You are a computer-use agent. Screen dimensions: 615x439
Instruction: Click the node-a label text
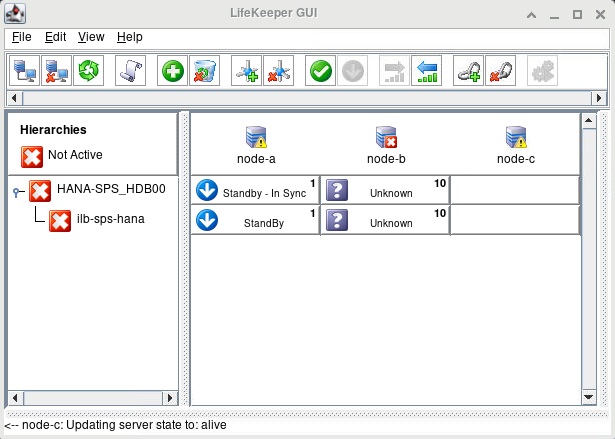(x=256, y=159)
